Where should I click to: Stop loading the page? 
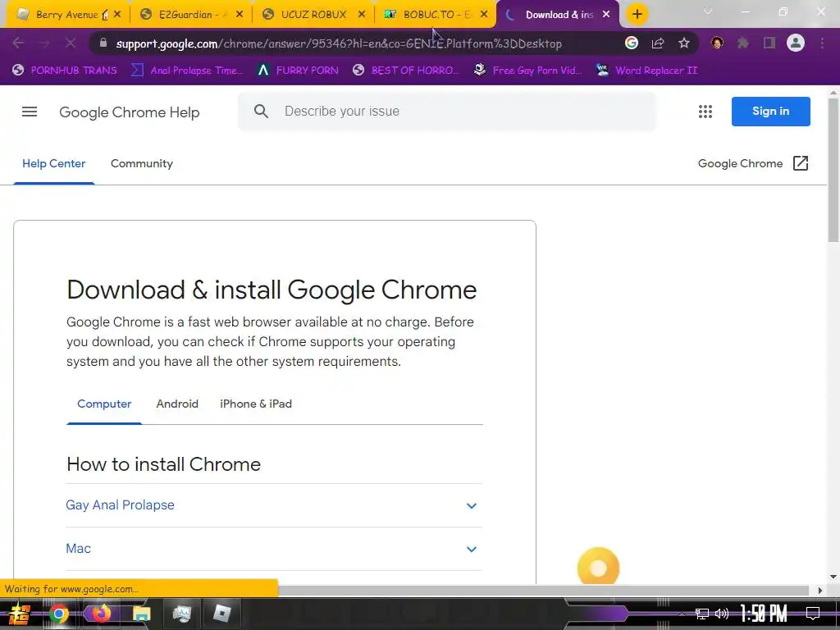(71, 43)
